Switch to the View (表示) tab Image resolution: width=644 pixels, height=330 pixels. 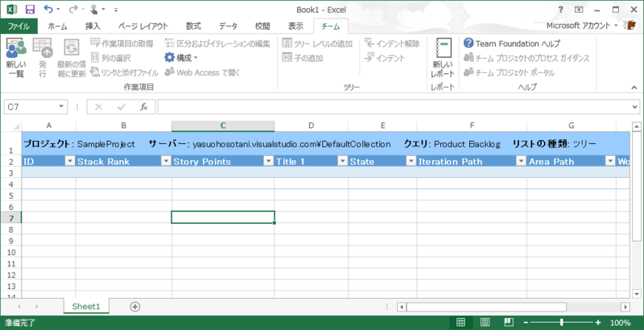point(295,27)
